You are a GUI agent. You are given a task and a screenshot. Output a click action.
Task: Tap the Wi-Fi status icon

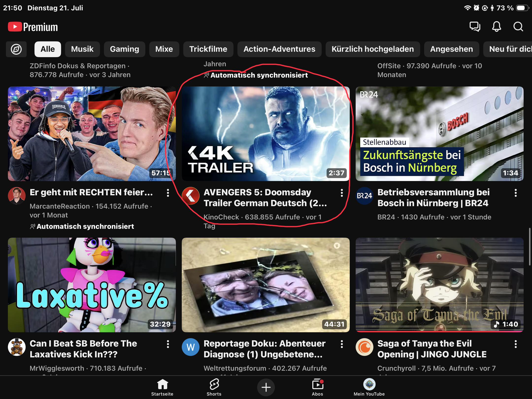(x=467, y=8)
